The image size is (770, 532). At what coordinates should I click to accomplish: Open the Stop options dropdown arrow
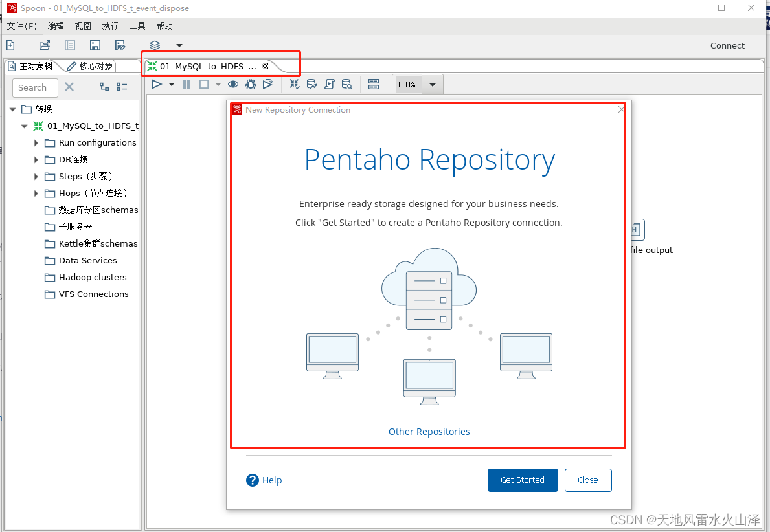point(218,84)
